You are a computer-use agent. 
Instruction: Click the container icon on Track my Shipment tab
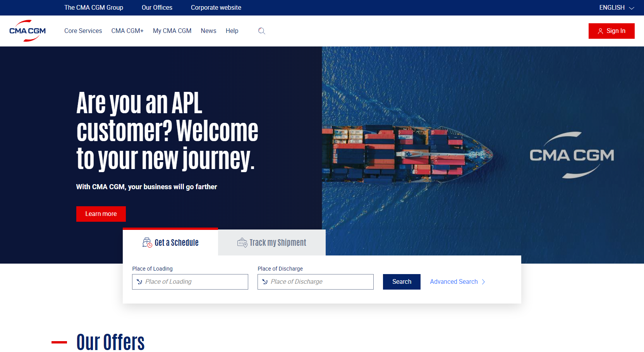[242, 242]
